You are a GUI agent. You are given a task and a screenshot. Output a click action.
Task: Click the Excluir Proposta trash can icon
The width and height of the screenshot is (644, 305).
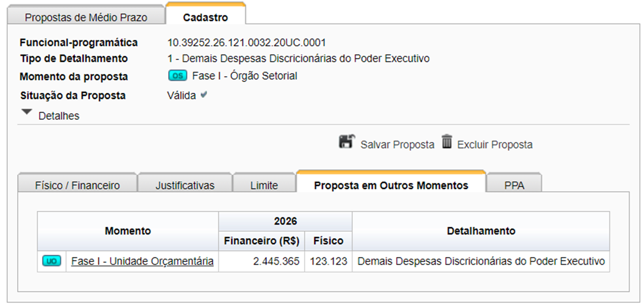point(447,141)
